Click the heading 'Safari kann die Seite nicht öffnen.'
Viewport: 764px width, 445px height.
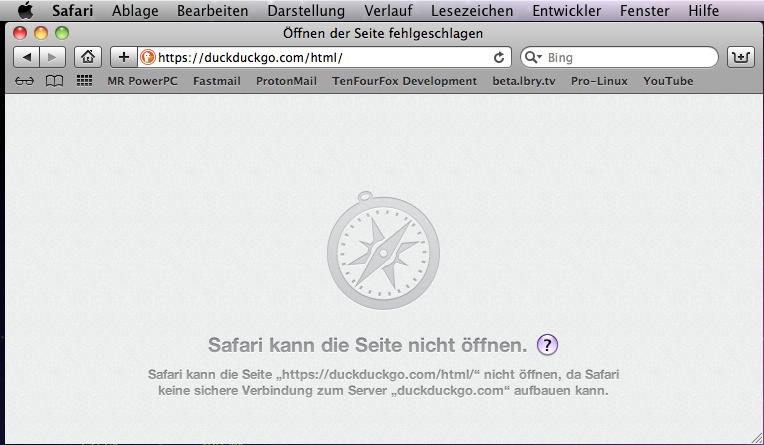368,345
